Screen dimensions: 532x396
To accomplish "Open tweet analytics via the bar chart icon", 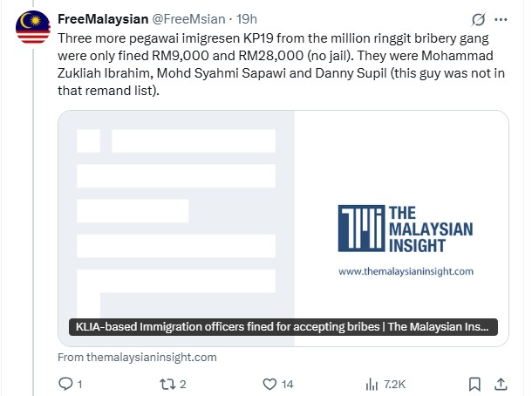I will [371, 383].
